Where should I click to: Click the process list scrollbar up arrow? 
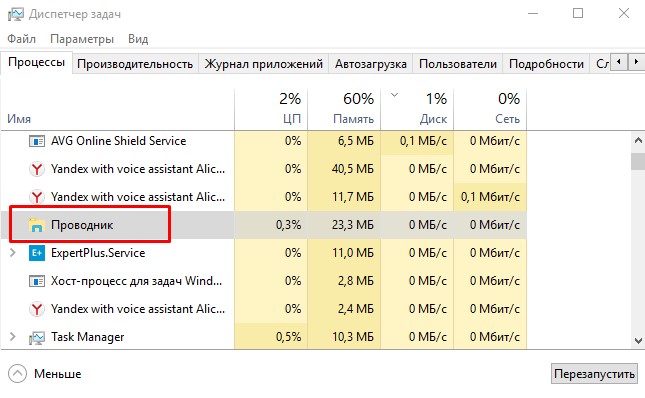638,141
